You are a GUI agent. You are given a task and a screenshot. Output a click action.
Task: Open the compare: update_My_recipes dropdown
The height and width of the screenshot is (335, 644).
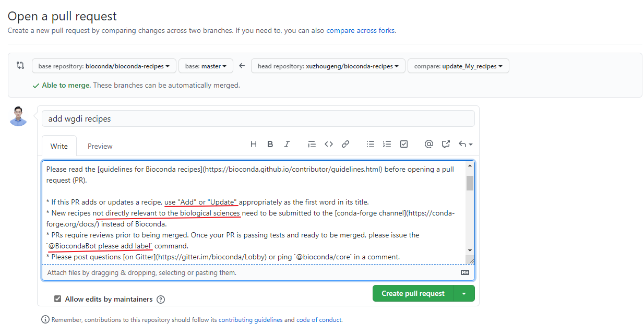458,66
